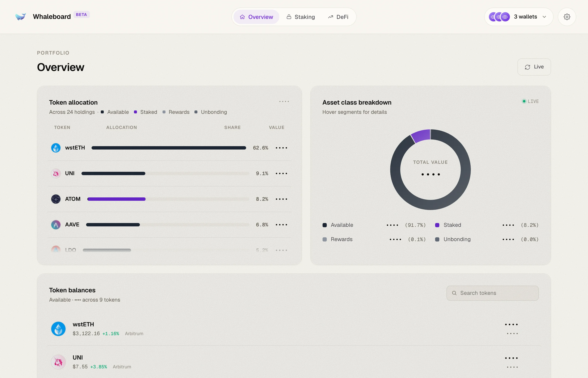The height and width of the screenshot is (378, 588).
Task: Sort by the VALUE column header
Action: pyautogui.click(x=277, y=127)
